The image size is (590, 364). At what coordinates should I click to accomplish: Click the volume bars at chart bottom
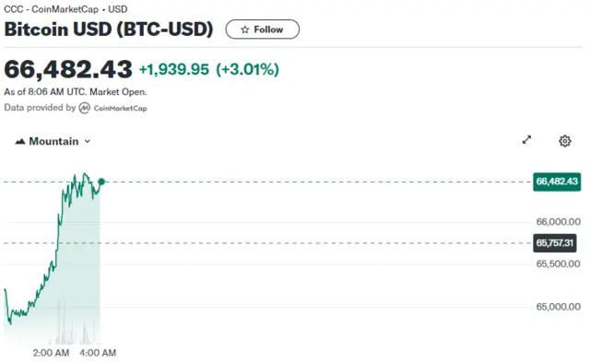coord(77,323)
